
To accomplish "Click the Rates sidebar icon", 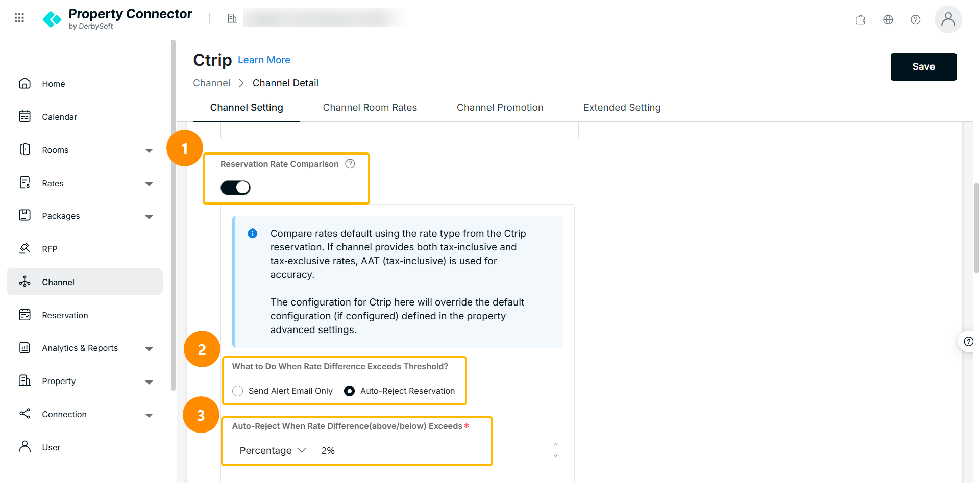I will tap(24, 183).
